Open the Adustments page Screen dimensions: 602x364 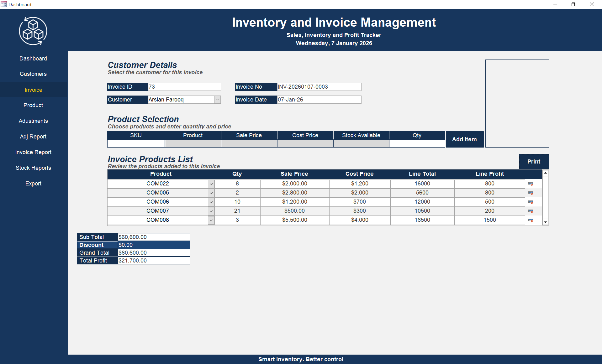(33, 121)
